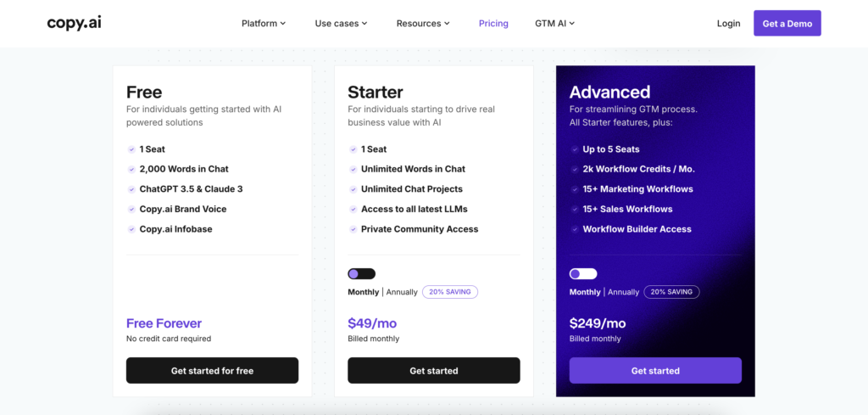Toggle Advanced plan billing switch

(x=583, y=274)
